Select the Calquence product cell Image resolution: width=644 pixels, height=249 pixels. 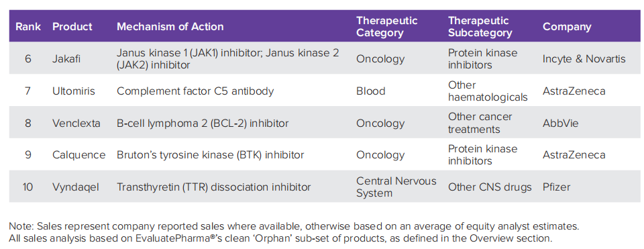tap(79, 155)
